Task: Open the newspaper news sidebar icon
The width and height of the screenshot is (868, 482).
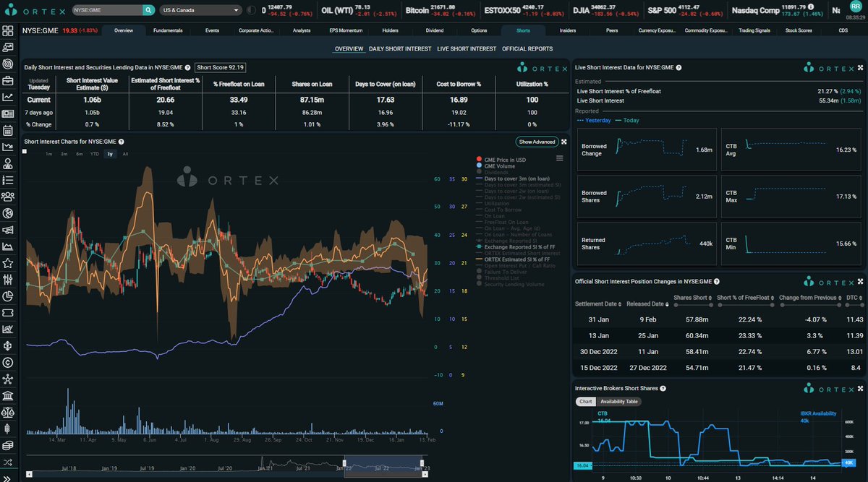Action: (x=8, y=113)
